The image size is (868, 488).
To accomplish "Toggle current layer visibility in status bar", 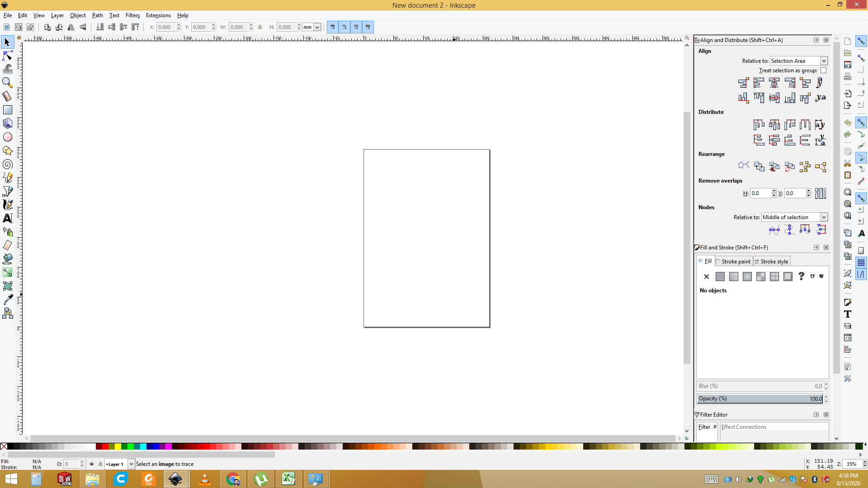I will [x=92, y=464].
